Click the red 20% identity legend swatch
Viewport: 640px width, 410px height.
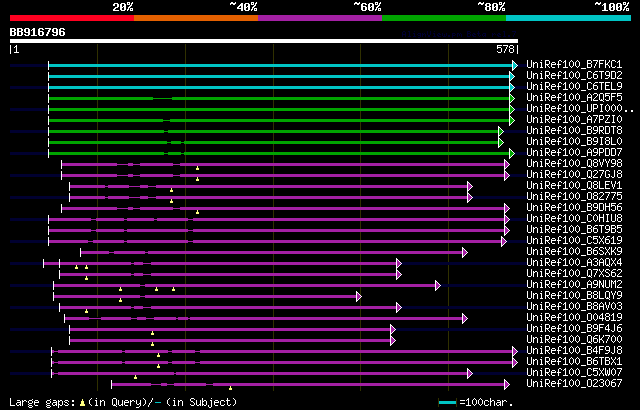click(72, 18)
